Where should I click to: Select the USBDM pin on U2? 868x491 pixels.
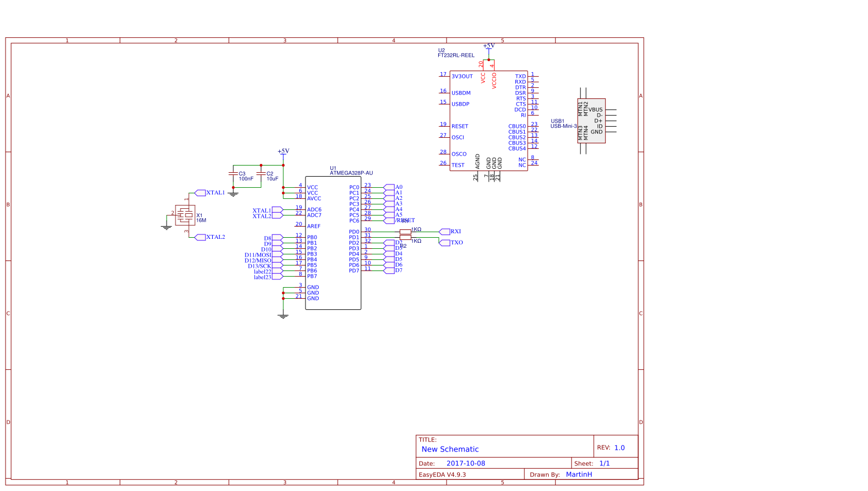(x=460, y=93)
